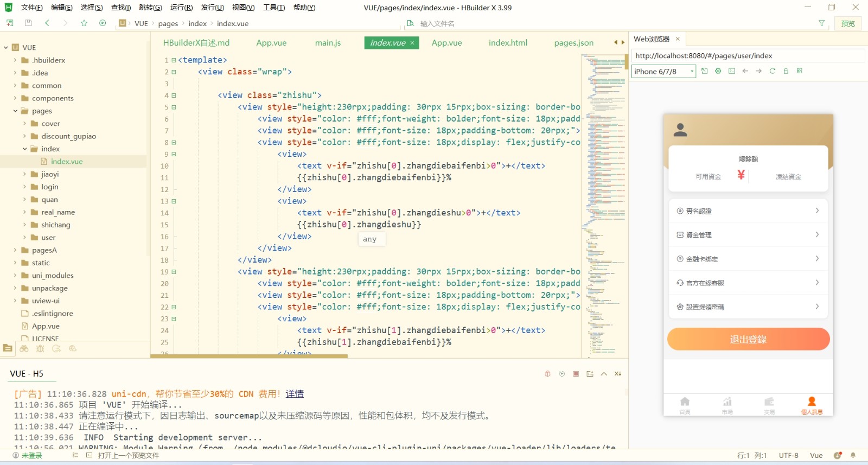Viewport: 868px width, 465px height.
Task: Click the QR code icon in browser toolbar
Action: (x=799, y=71)
